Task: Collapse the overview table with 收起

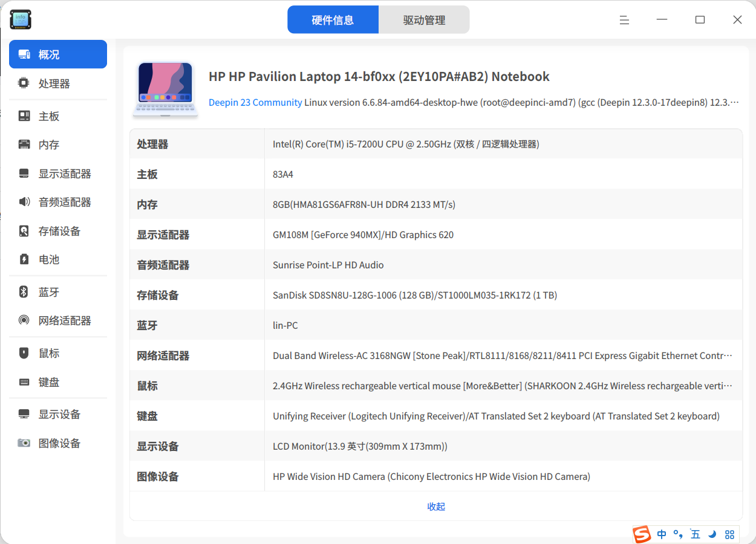Action: 436,507
